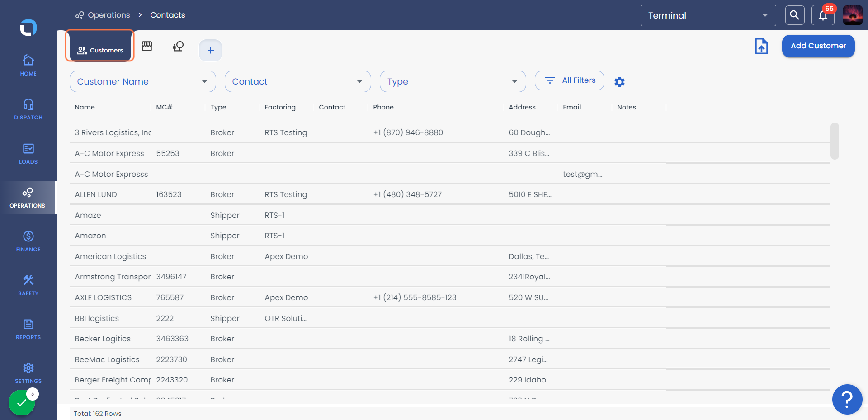Image resolution: width=868 pixels, height=420 pixels.
Task: Click the MC# column header
Action: pyautogui.click(x=164, y=107)
